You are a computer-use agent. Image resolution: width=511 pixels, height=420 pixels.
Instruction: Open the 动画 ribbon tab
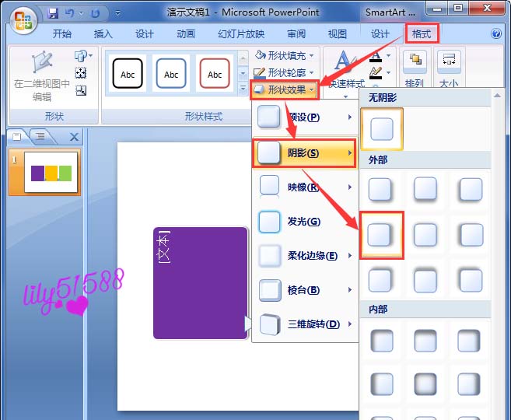[x=186, y=33]
